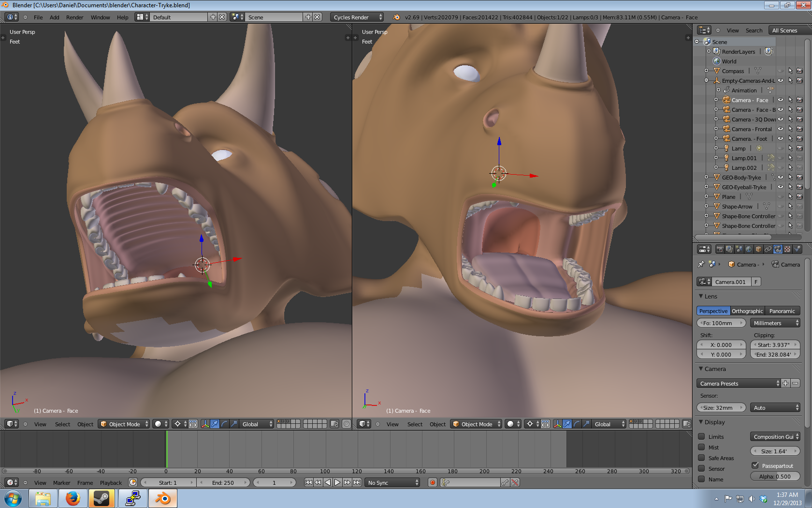Switch lens type to Orthographic
This screenshot has height=508, width=812.
[x=747, y=311]
